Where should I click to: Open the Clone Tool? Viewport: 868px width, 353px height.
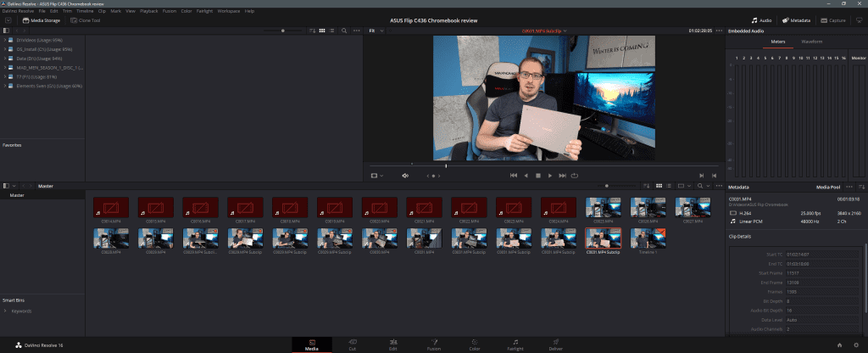[x=86, y=20]
